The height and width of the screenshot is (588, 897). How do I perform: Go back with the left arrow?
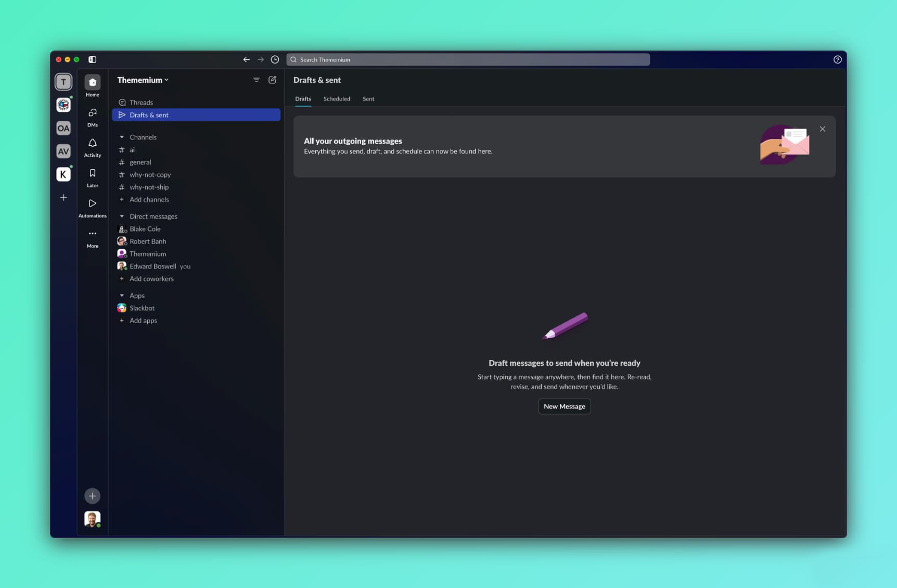point(246,59)
